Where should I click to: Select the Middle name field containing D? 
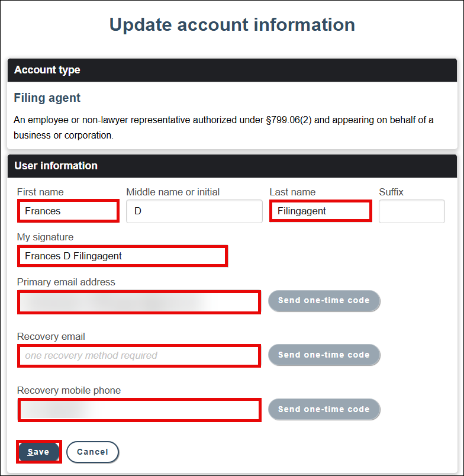(x=194, y=211)
